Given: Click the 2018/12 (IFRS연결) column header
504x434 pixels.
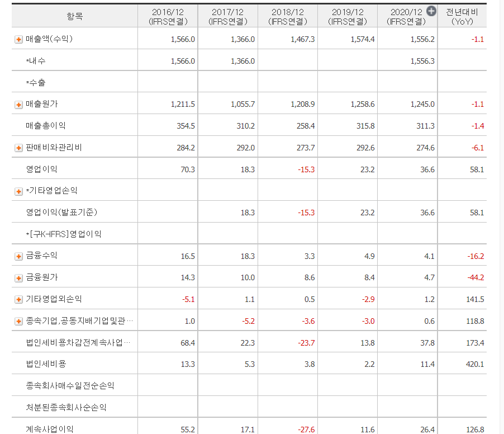Looking at the screenshot, I should pyautogui.click(x=288, y=16).
